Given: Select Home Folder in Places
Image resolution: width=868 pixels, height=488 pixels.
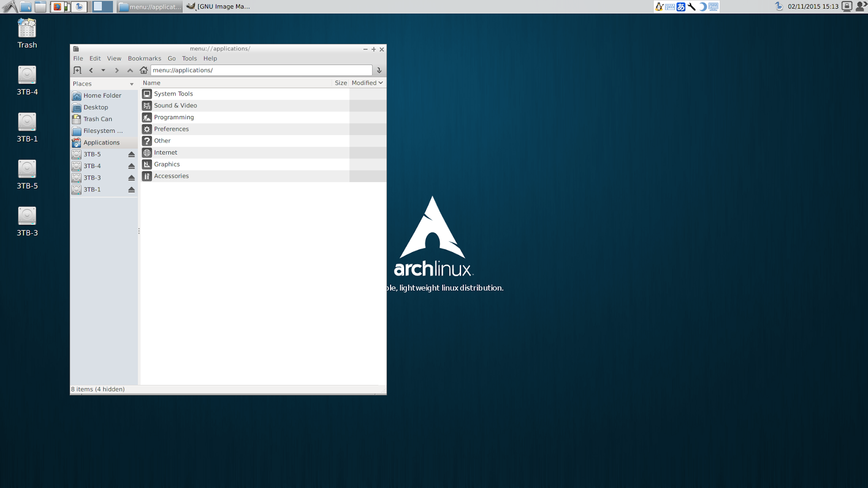Looking at the screenshot, I should [104, 95].
